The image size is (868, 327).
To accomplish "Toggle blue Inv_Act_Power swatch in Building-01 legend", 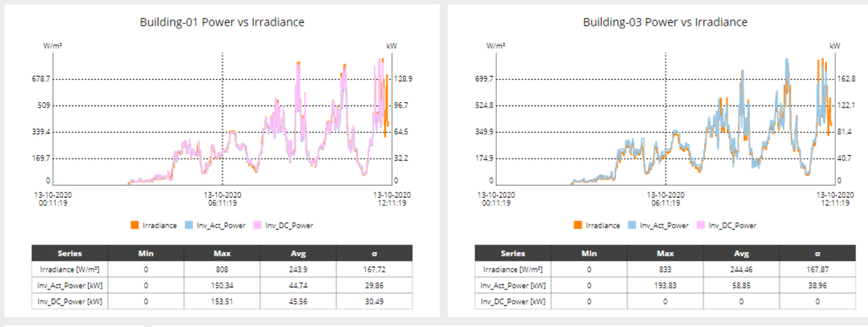I will point(189,225).
